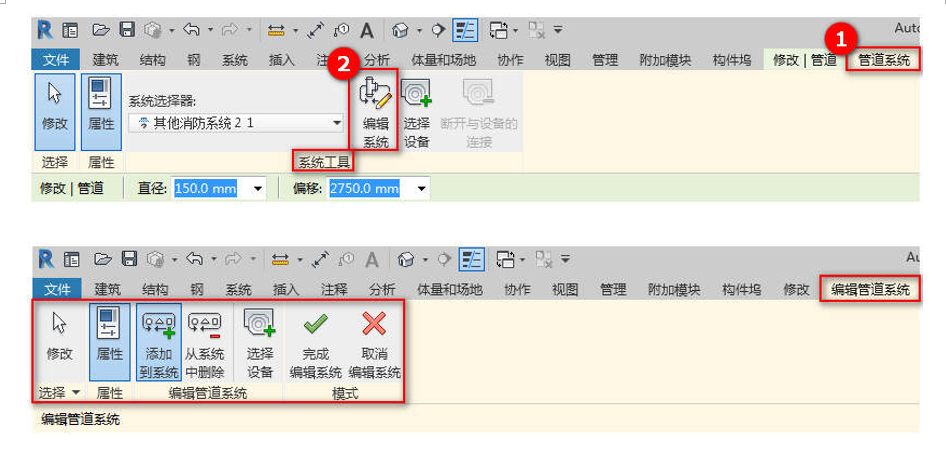Click 3D view house icon in 管道系统 window toolbar

401,30
